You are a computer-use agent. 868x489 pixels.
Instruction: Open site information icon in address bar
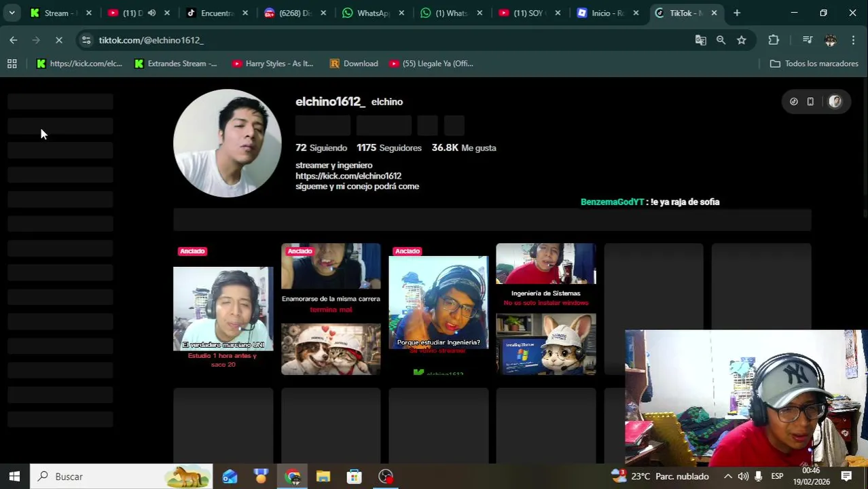(86, 40)
